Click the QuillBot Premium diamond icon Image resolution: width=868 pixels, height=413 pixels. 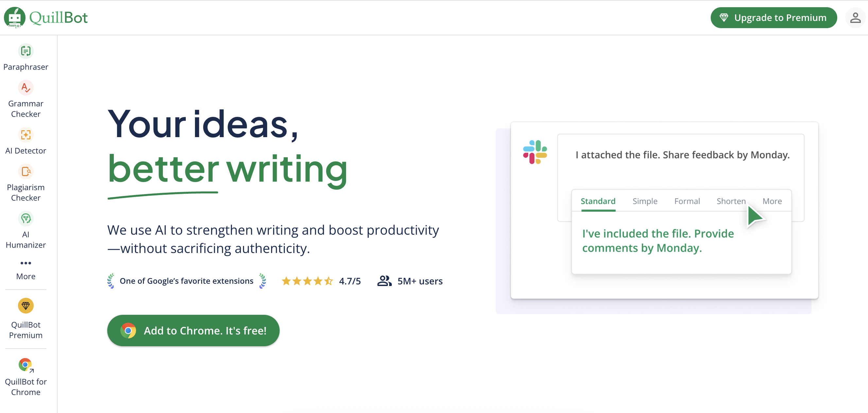[26, 306]
